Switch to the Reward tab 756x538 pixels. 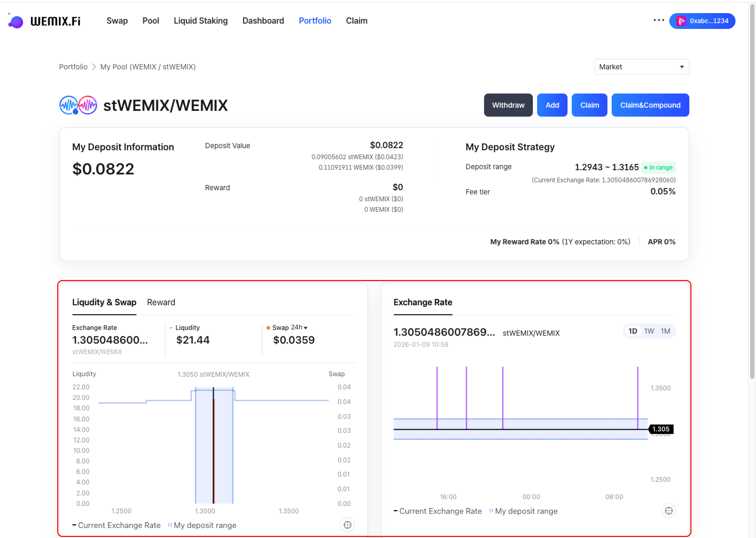[161, 302]
